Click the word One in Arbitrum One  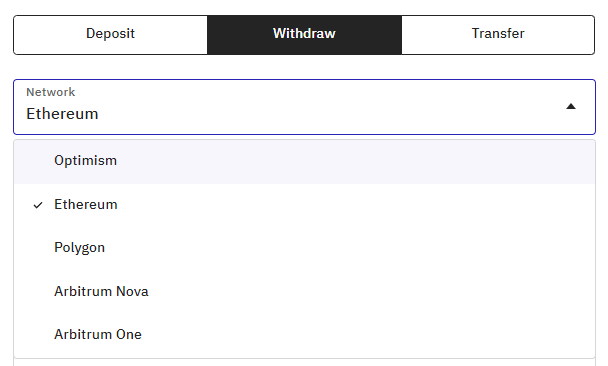coord(129,335)
